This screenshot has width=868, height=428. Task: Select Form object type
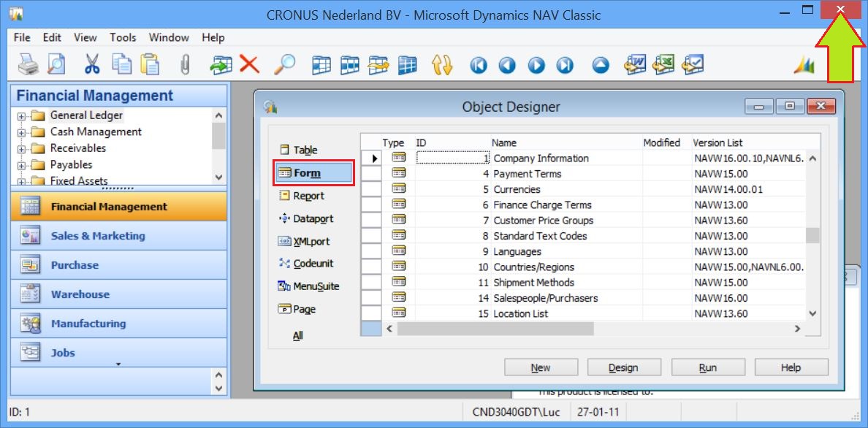click(313, 173)
